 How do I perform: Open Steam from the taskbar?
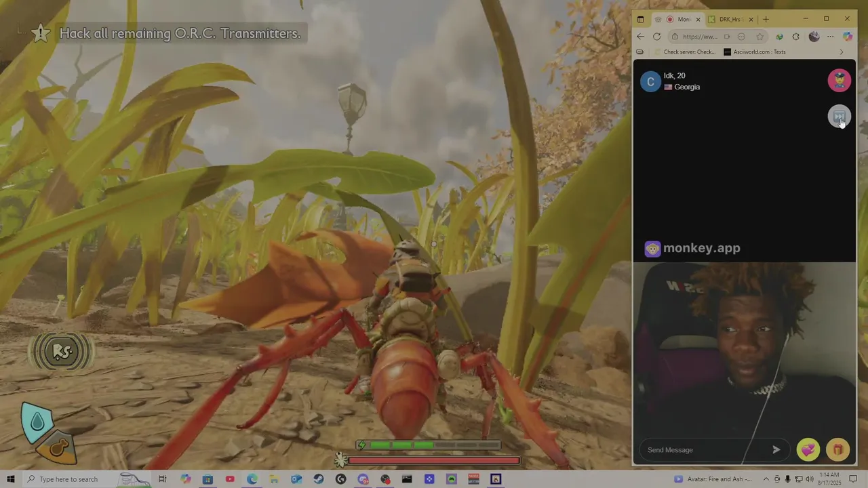tap(319, 479)
